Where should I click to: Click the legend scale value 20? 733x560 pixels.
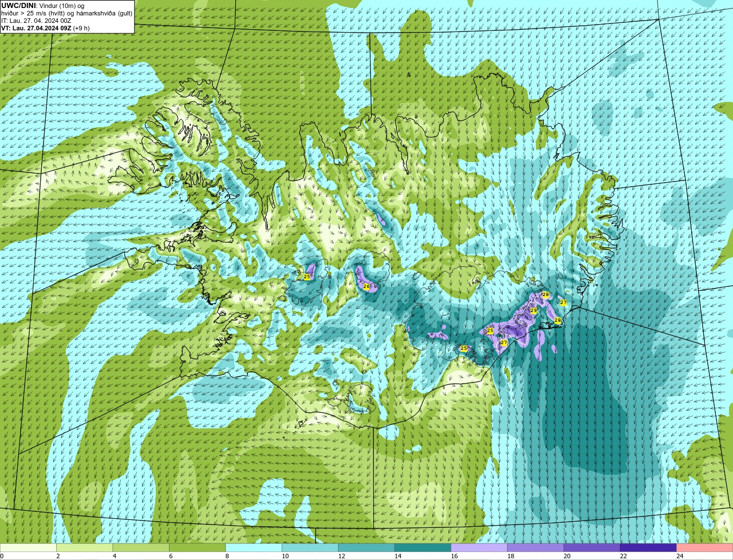pyautogui.click(x=566, y=556)
